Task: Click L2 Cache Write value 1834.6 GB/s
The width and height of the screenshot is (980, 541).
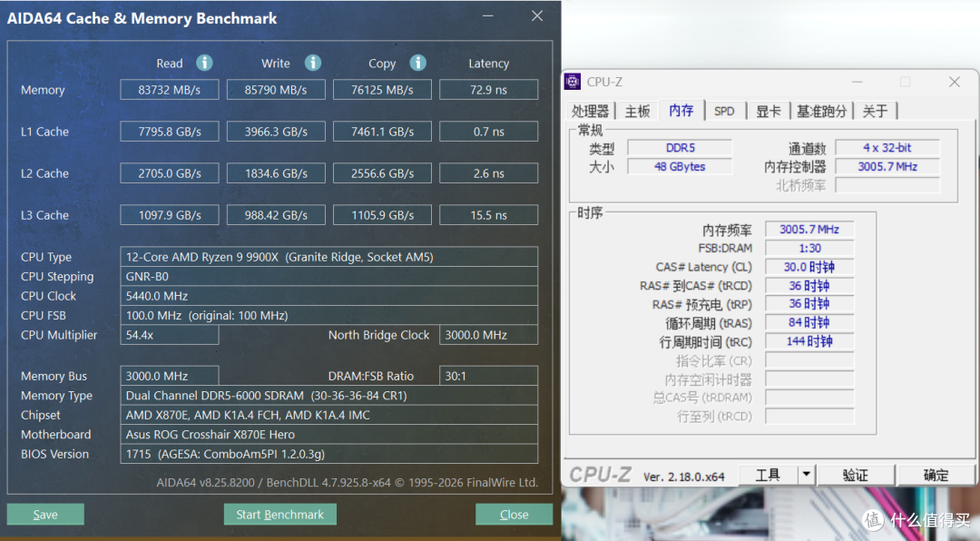Action: pyautogui.click(x=276, y=173)
